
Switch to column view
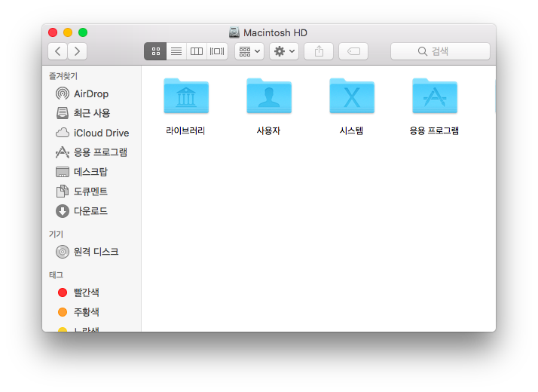[197, 51]
